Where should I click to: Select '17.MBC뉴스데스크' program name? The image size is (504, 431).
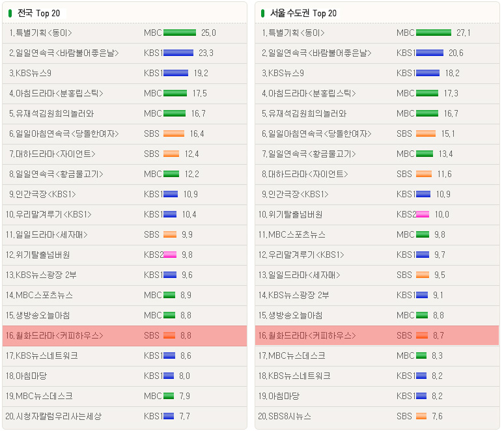(x=292, y=355)
